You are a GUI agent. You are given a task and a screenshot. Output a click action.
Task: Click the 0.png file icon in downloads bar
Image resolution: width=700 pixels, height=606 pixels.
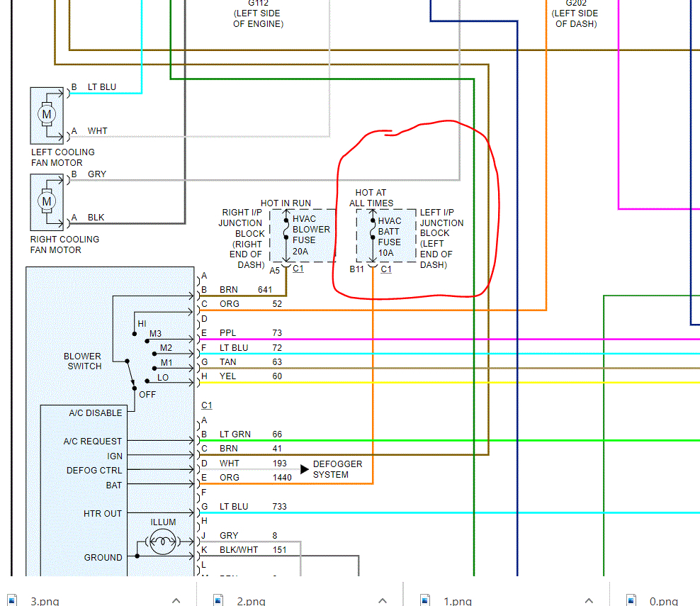point(631,600)
